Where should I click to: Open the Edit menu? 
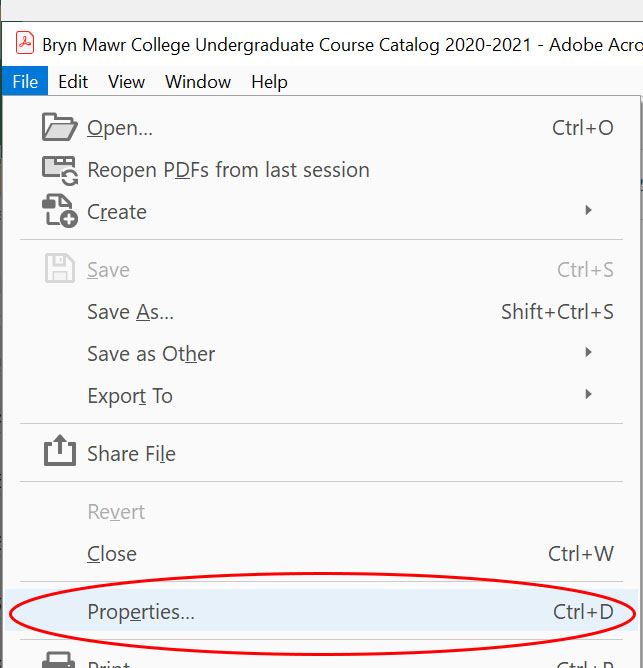pyautogui.click(x=73, y=82)
